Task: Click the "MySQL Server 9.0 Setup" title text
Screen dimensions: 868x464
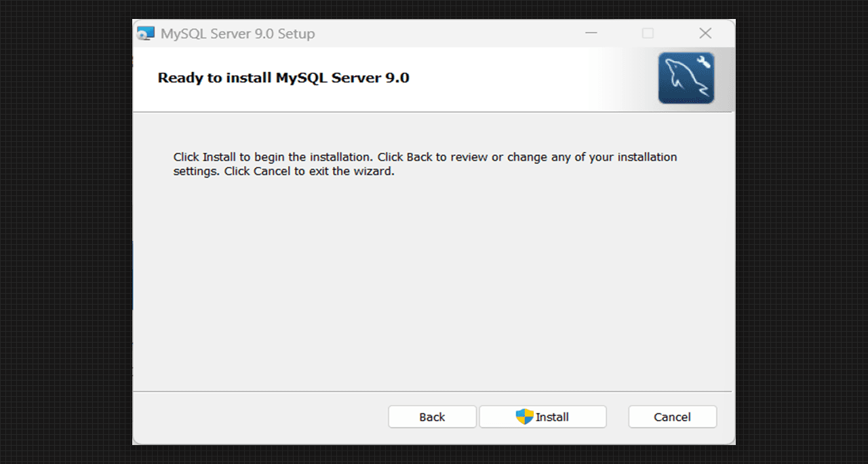Action: click(237, 34)
